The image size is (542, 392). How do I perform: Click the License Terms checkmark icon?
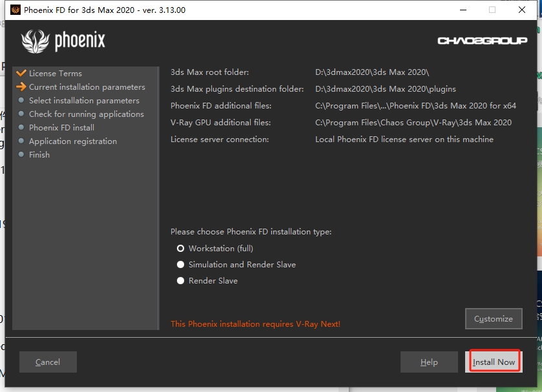[21, 73]
